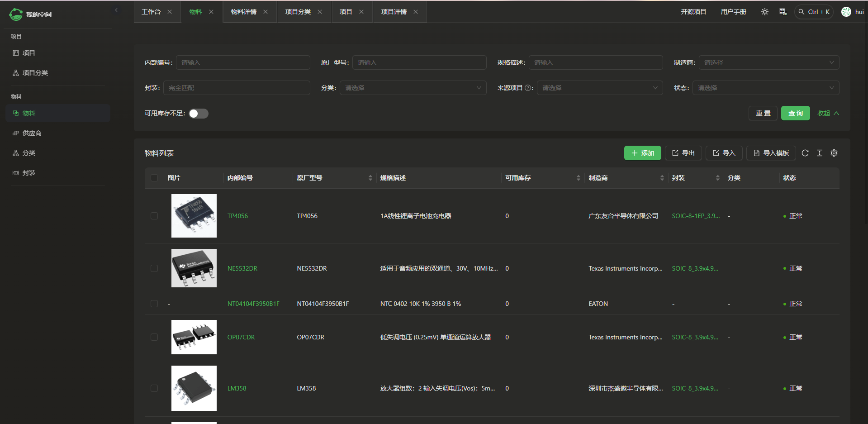This screenshot has height=424, width=868.
Task: Click the help icon beside 来源项目
Action: pos(528,88)
